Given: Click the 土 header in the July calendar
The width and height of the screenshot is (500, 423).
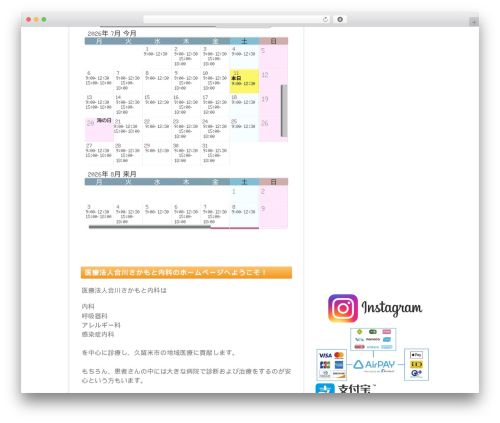Looking at the screenshot, I should click(244, 41).
